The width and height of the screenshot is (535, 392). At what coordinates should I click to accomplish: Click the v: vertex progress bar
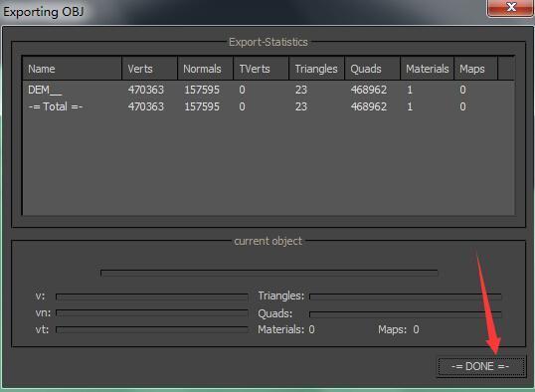click(x=152, y=296)
